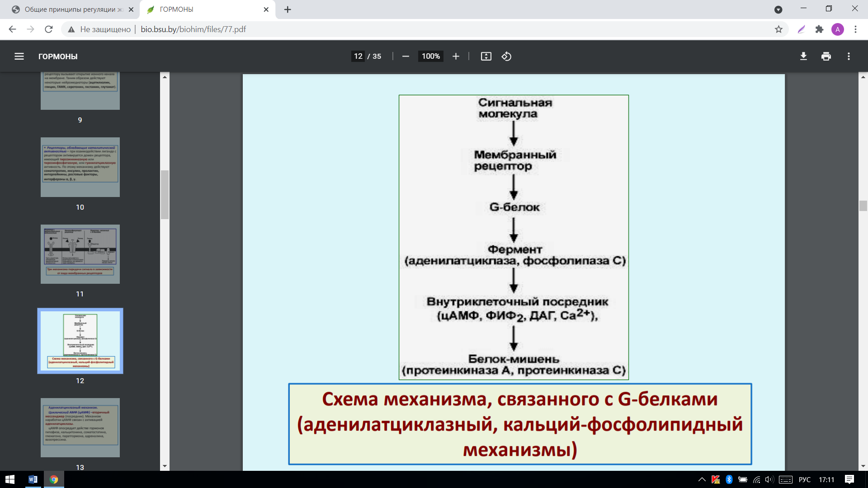Open the Windows Start menu
Image resolution: width=868 pixels, height=488 pixels.
tap(10, 479)
